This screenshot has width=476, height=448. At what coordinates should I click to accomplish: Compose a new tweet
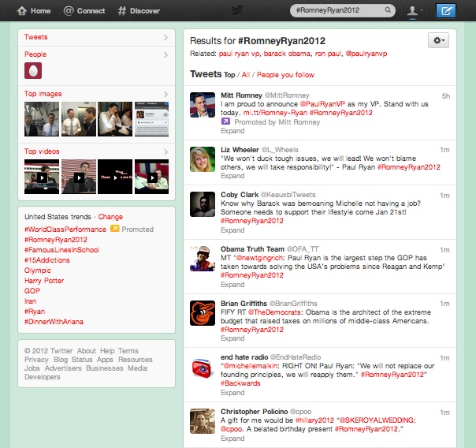(x=445, y=11)
